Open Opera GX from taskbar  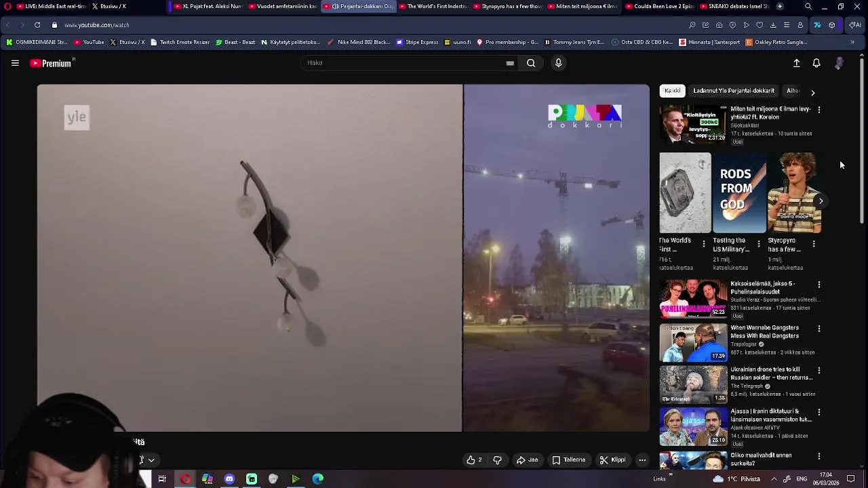pyautogui.click(x=185, y=479)
